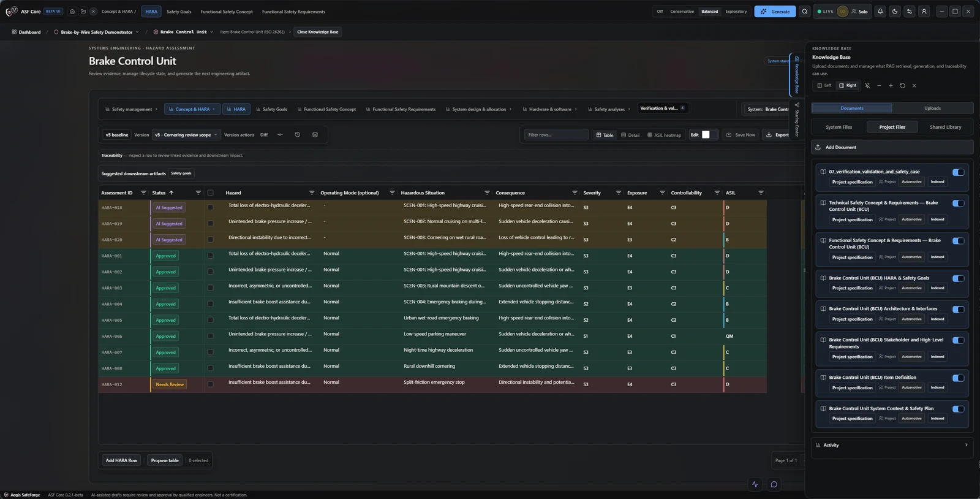980x499 pixels.
Task: Open the user profile icon
Action: [924, 11]
